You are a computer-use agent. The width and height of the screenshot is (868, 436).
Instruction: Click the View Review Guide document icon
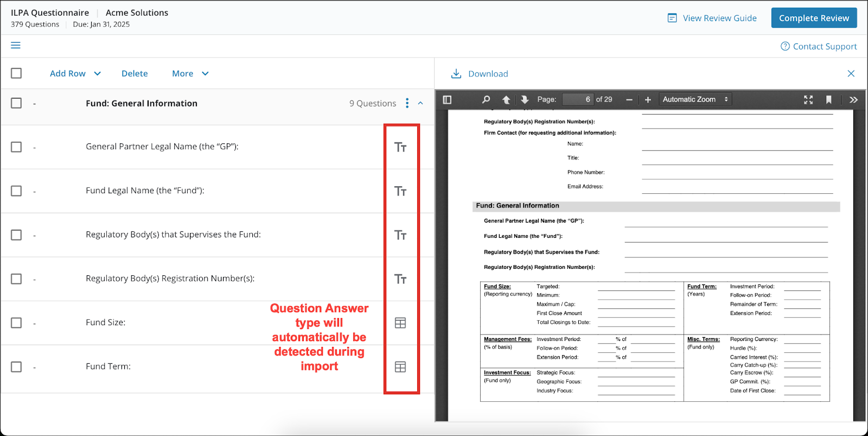(x=672, y=18)
